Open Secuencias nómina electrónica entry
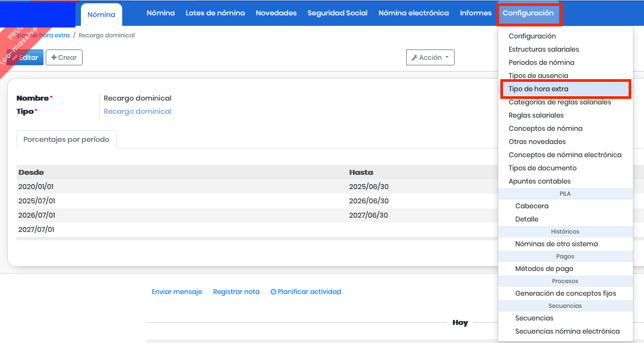The image size is (644, 343). pyautogui.click(x=567, y=331)
